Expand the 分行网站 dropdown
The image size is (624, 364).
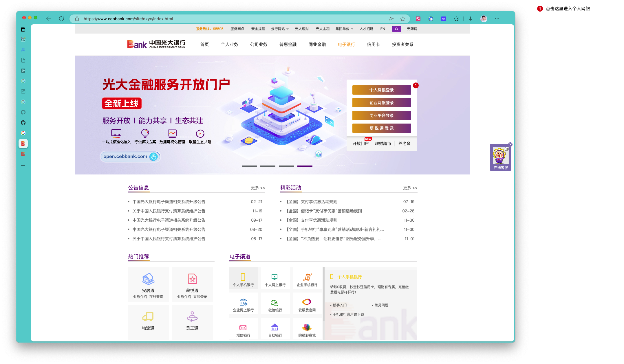click(x=280, y=29)
